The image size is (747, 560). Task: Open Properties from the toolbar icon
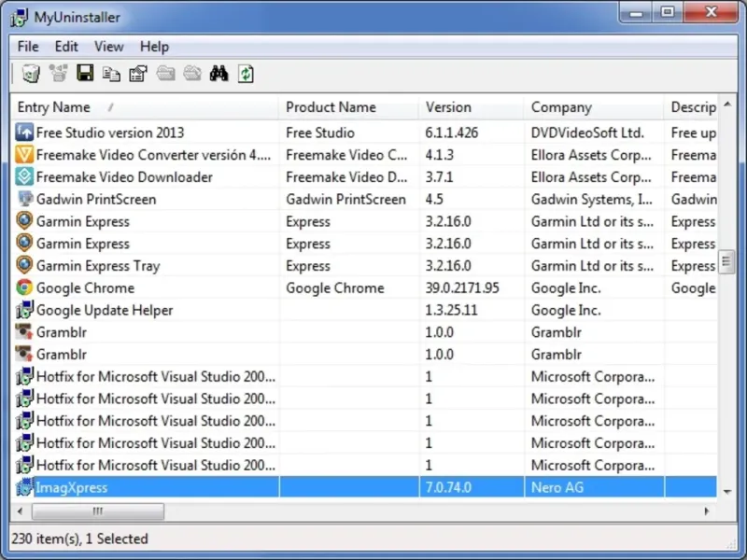[x=138, y=74]
